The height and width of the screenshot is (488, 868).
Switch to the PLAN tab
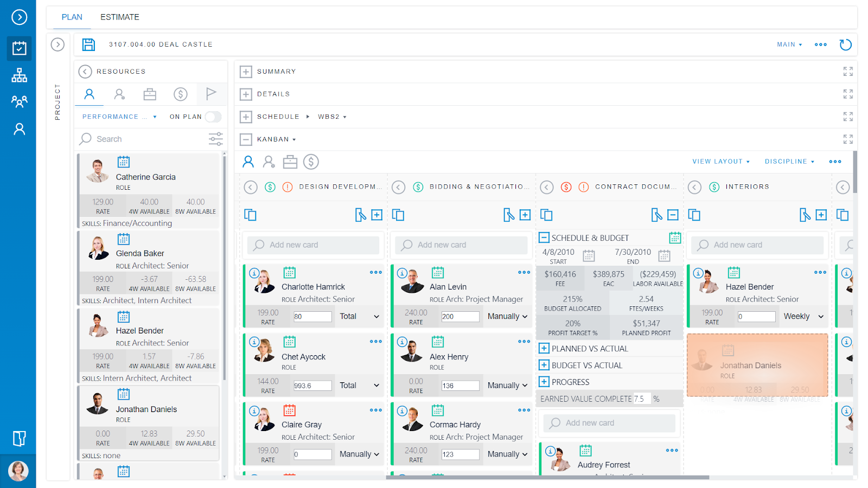coord(72,17)
